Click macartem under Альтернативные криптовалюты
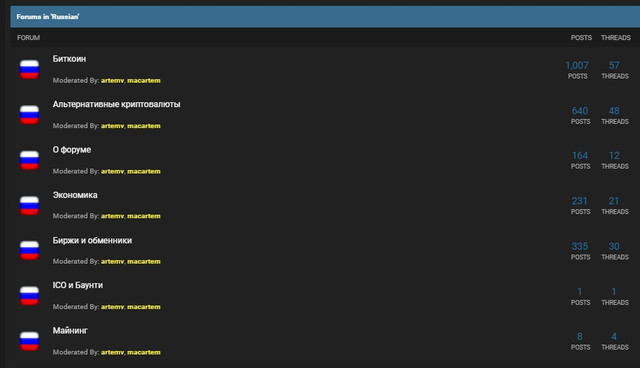 pos(144,126)
